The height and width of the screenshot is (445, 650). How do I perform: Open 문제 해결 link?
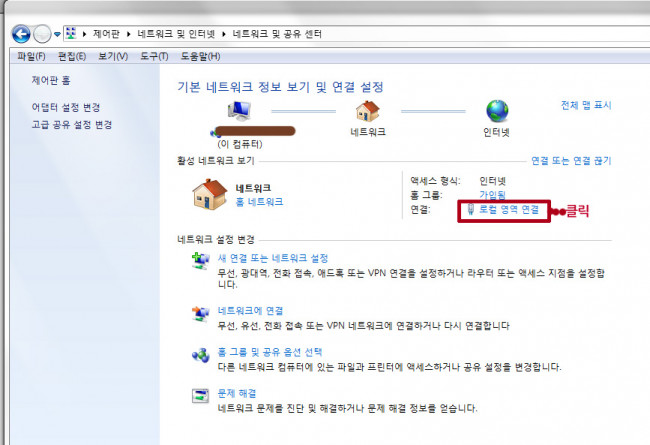click(237, 393)
